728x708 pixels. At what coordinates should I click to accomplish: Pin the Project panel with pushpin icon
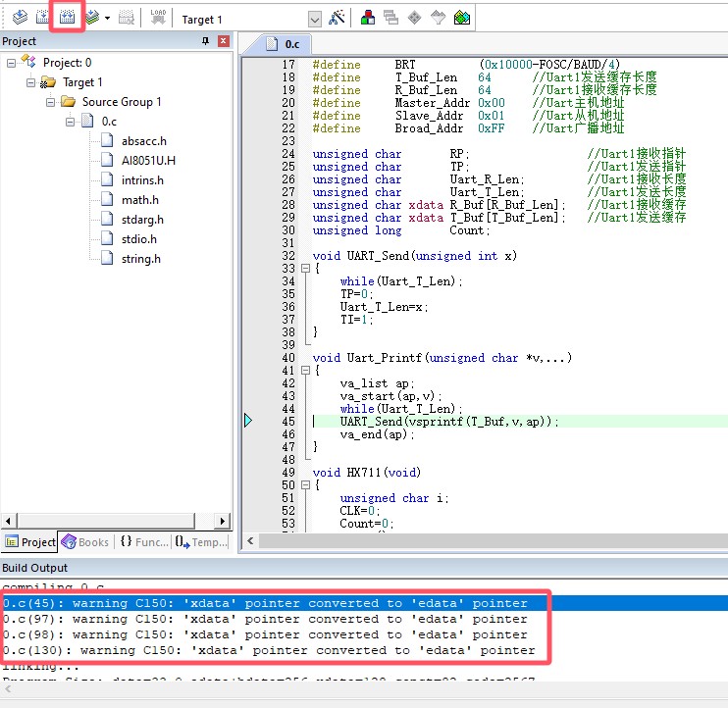pyautogui.click(x=205, y=41)
